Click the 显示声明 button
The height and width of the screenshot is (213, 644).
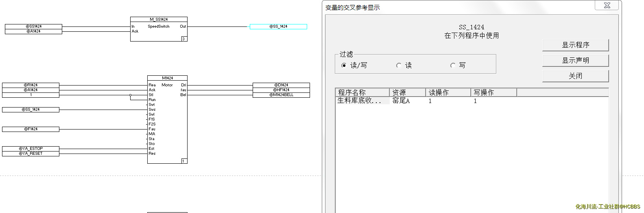point(575,60)
